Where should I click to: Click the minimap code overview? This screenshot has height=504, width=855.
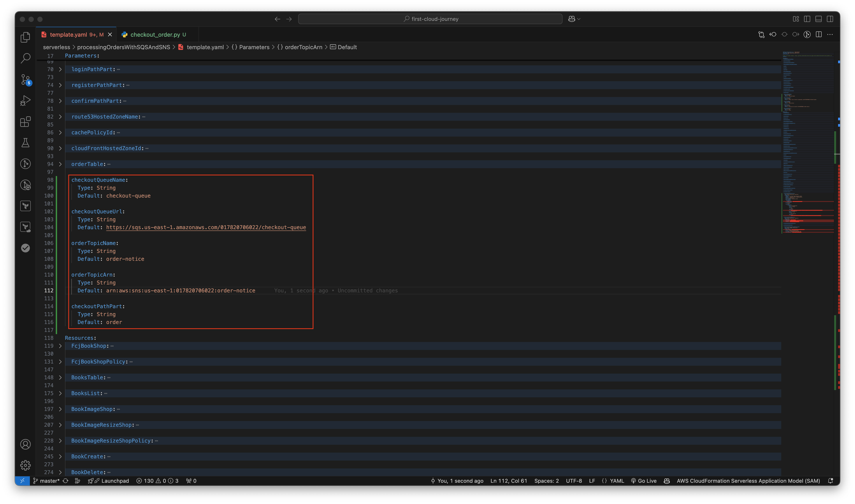coord(808,143)
